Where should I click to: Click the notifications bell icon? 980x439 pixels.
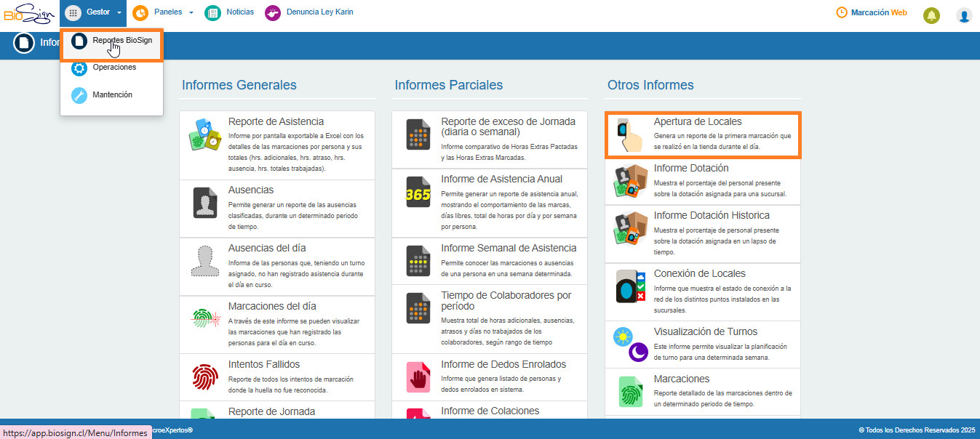[x=931, y=15]
